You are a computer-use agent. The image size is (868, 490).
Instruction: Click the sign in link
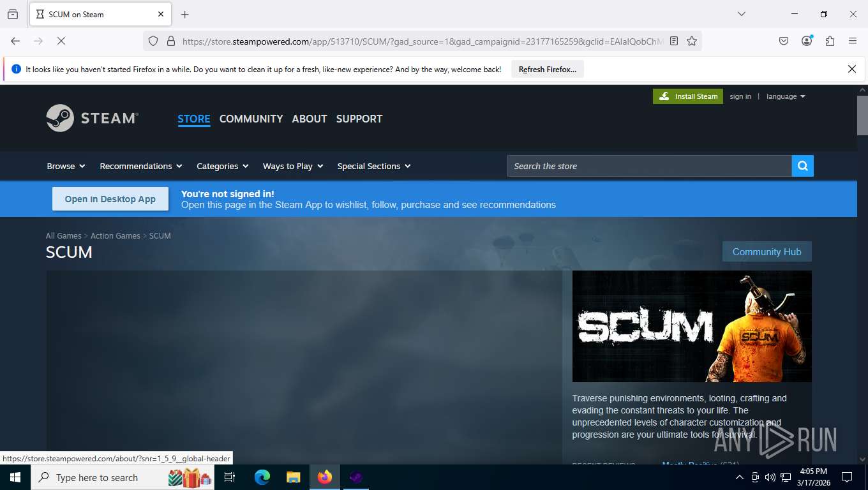[740, 96]
